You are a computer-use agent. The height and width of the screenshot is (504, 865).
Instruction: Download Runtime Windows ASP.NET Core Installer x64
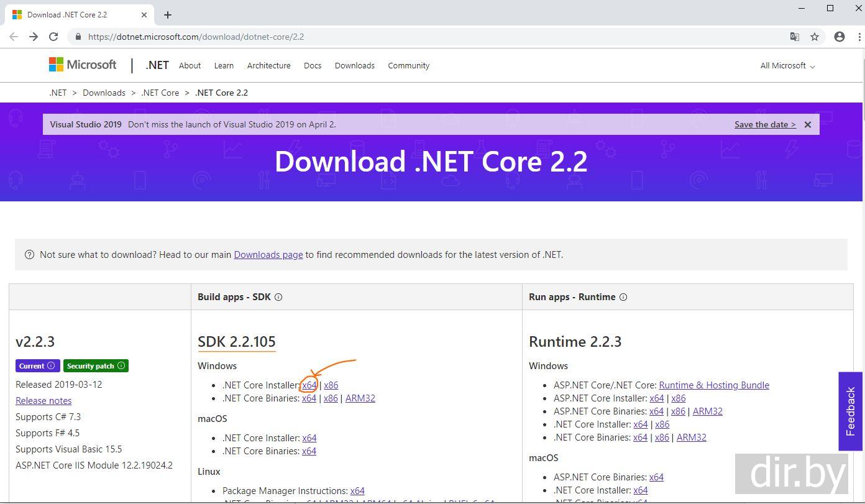coord(656,398)
